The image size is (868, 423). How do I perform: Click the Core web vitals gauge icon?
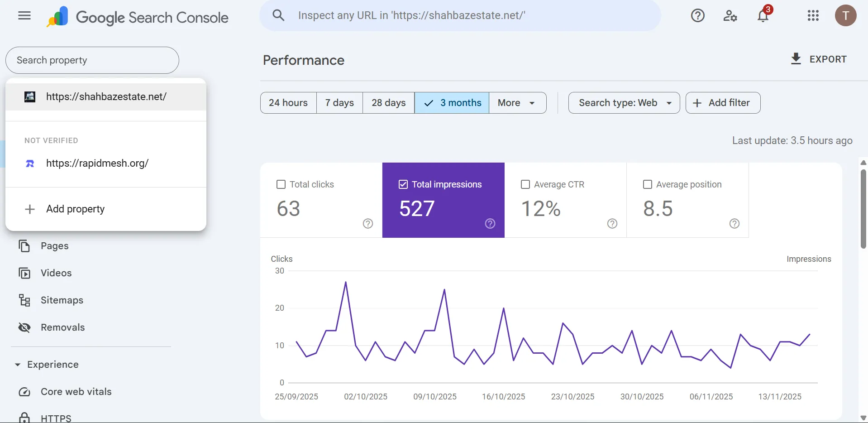(x=24, y=392)
